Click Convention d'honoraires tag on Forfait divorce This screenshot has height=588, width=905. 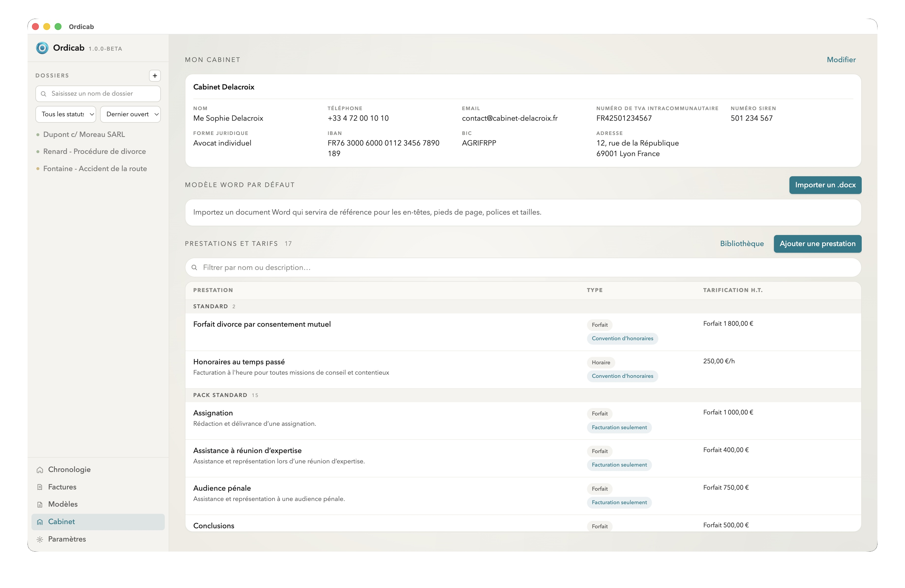click(622, 339)
